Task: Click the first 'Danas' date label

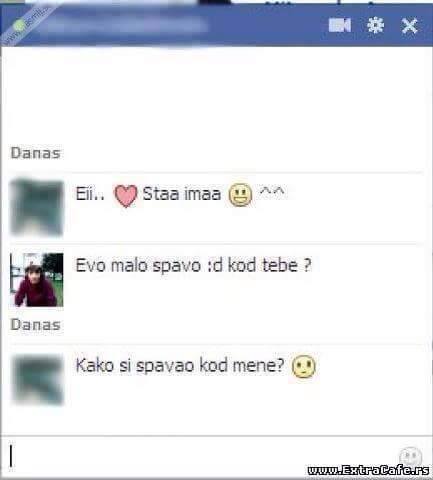Action: coord(36,153)
